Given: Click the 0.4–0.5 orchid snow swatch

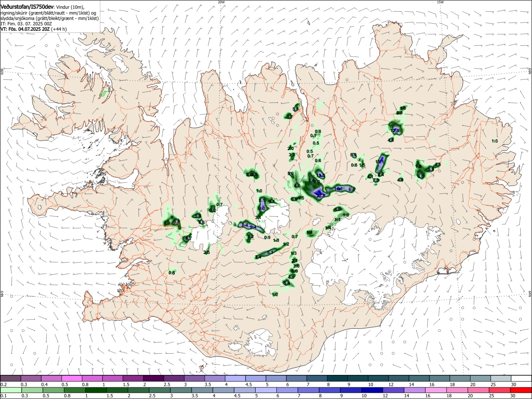Looking at the screenshot, I should (52, 378).
